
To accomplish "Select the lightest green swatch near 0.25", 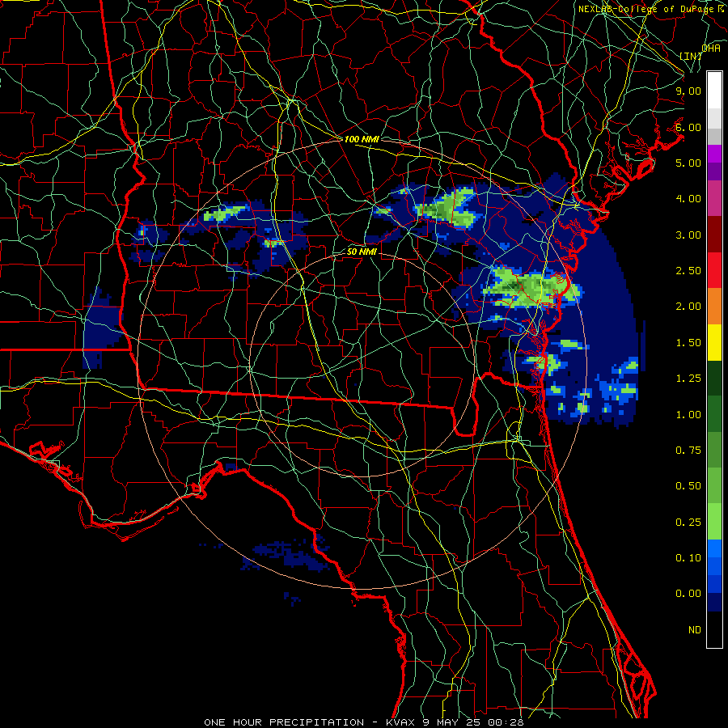I will coord(714,522).
